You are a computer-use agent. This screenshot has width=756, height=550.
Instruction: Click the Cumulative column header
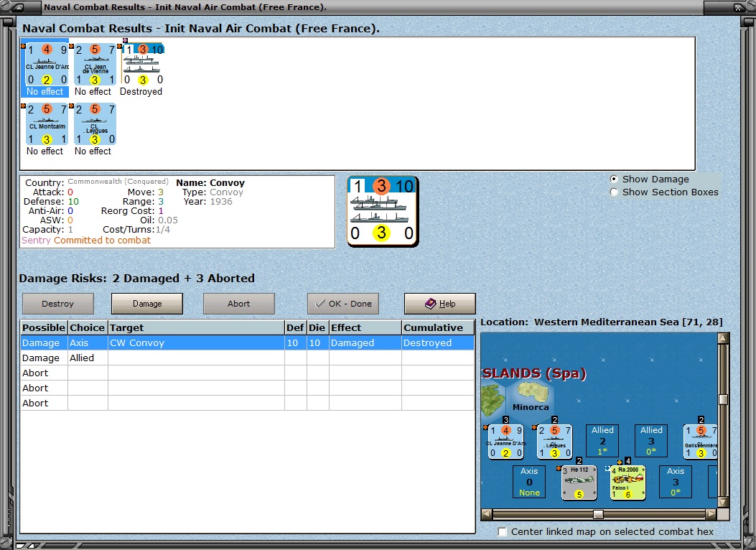(x=438, y=328)
